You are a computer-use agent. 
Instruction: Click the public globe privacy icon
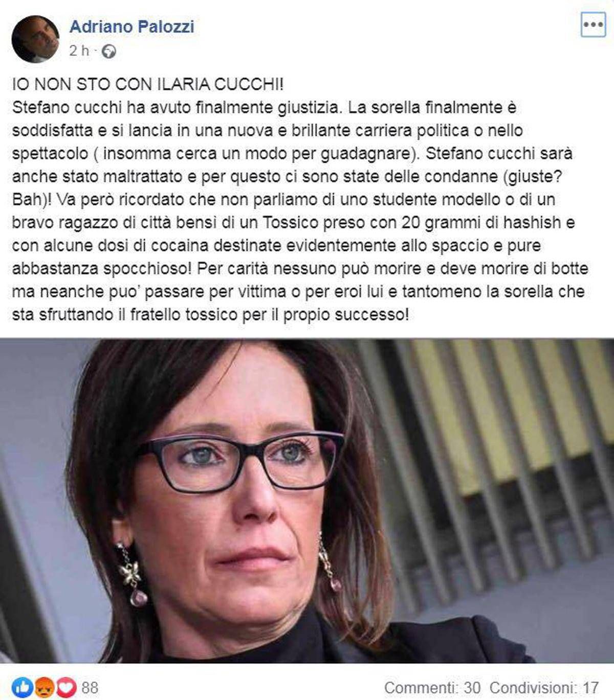(108, 51)
